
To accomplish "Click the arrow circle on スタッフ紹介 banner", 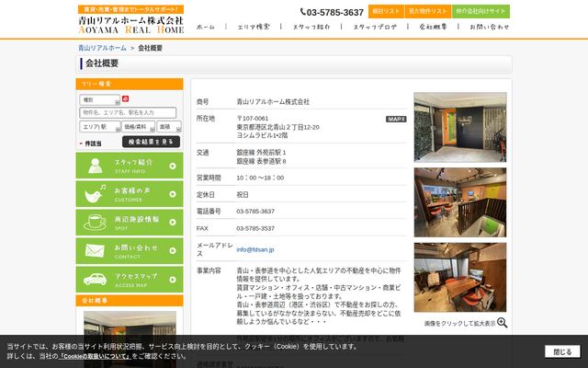I will 173,166.
